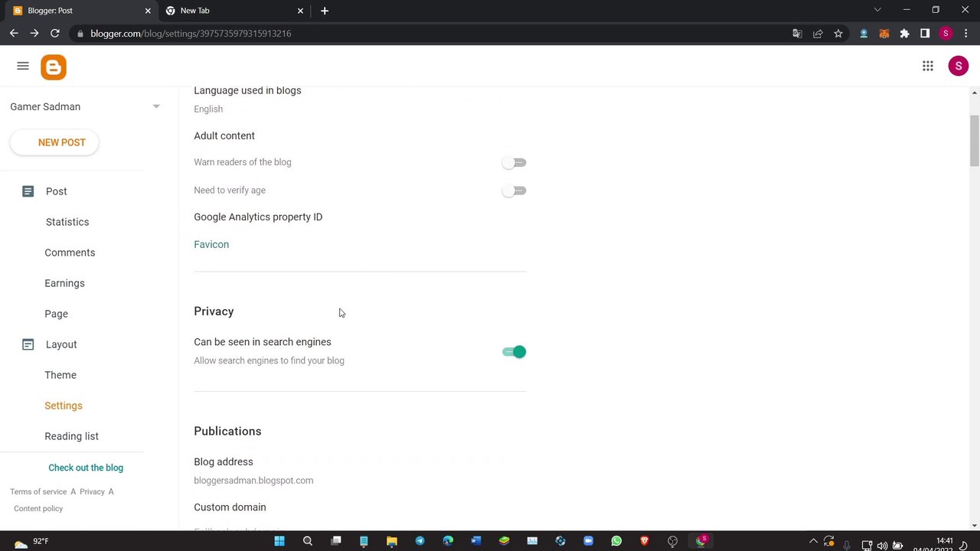Viewport: 980px width, 551px height.
Task: Click Check out the blog link
Action: click(x=86, y=468)
